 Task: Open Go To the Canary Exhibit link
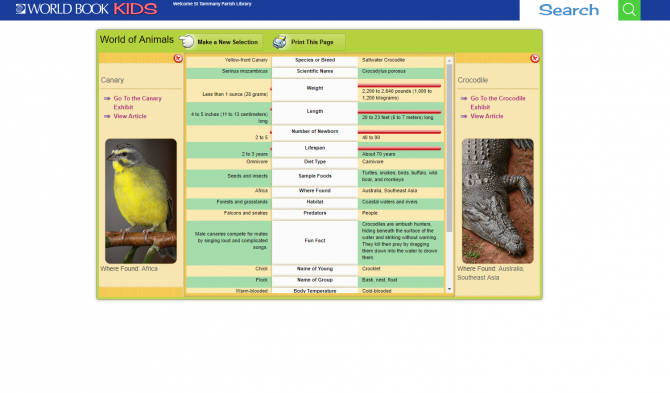coord(137,103)
